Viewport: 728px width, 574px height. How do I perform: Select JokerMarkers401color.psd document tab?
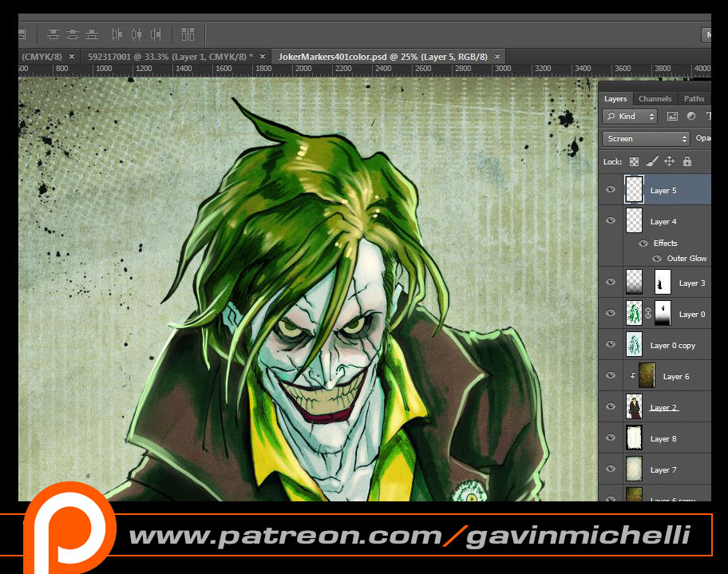click(x=383, y=57)
